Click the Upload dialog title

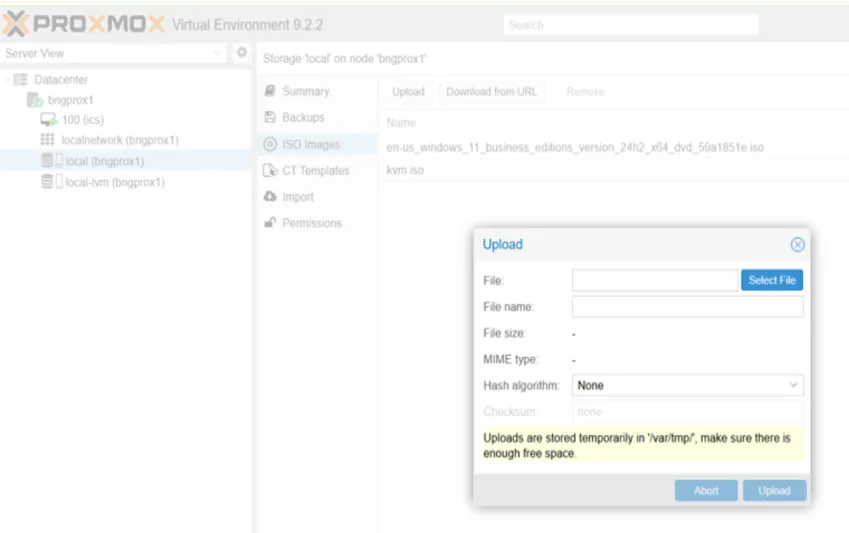coord(502,244)
